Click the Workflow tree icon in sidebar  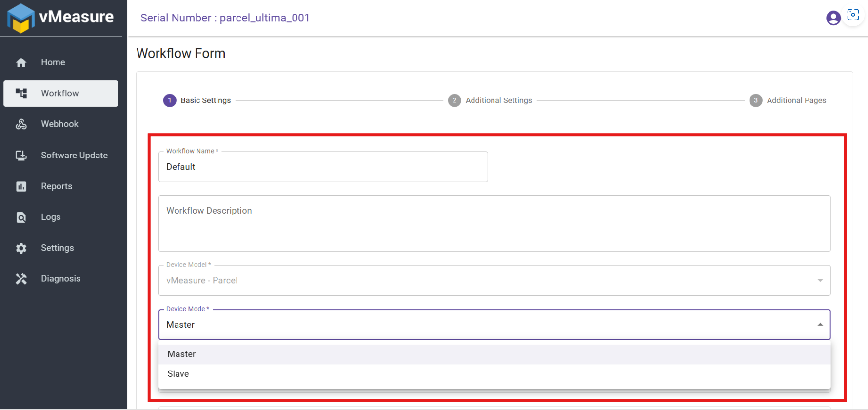[x=21, y=93]
